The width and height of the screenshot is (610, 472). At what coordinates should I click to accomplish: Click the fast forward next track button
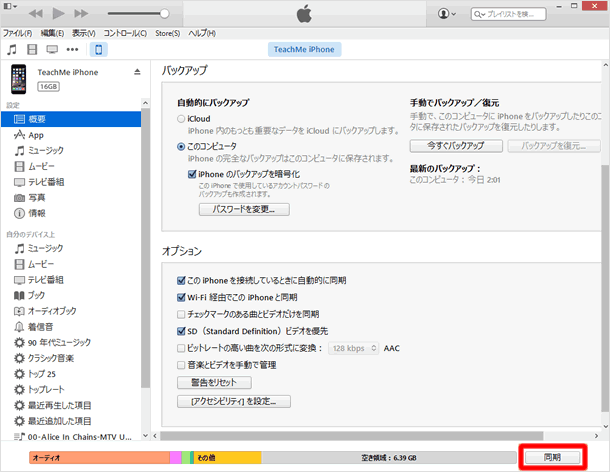81,14
